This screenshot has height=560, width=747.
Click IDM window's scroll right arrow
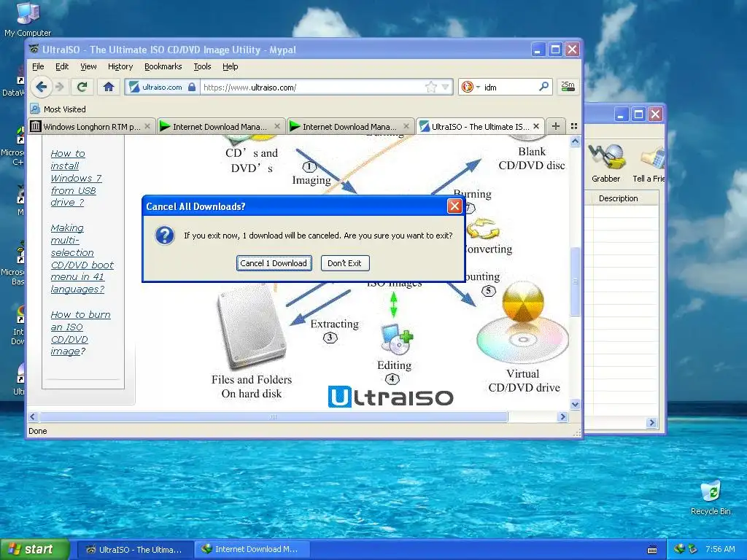pyautogui.click(x=651, y=422)
